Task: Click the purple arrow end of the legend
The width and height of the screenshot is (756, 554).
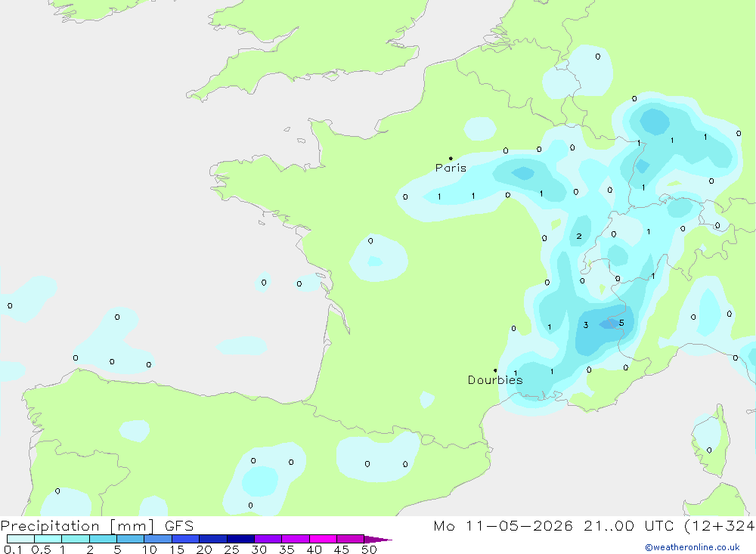Action: pyautogui.click(x=378, y=540)
